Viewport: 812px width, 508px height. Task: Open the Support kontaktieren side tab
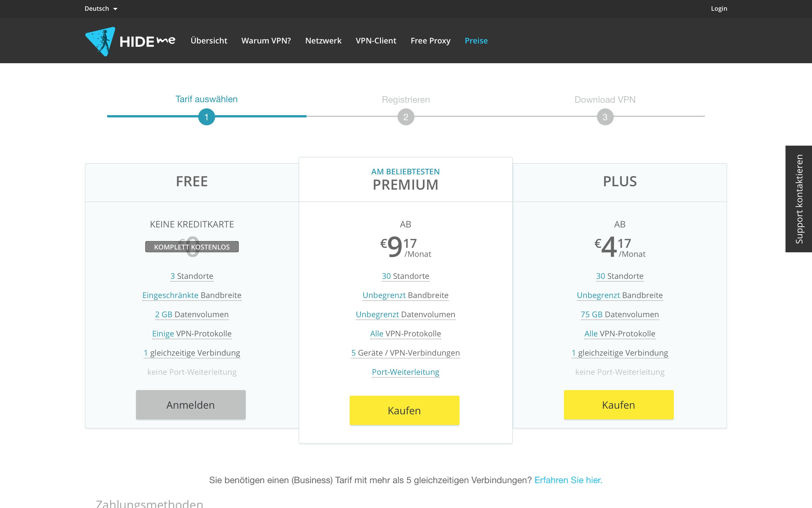click(798, 199)
